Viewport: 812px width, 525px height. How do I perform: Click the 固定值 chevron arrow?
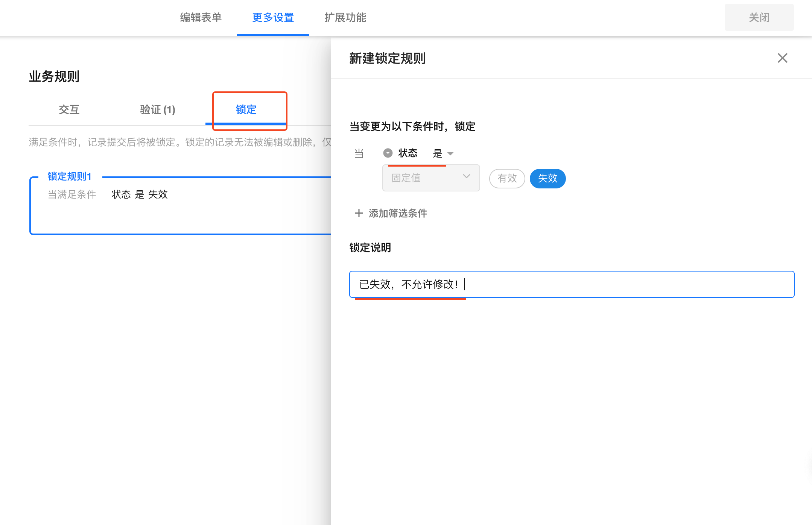tap(467, 176)
